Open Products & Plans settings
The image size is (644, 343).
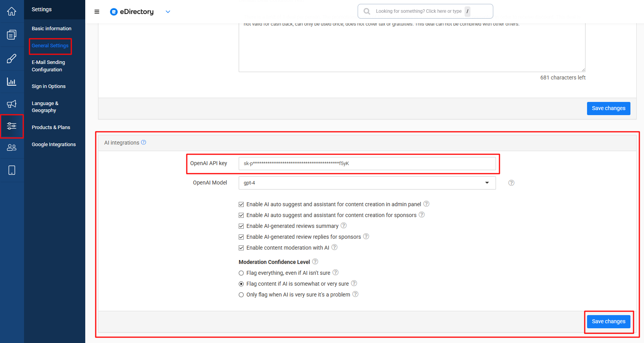point(51,128)
